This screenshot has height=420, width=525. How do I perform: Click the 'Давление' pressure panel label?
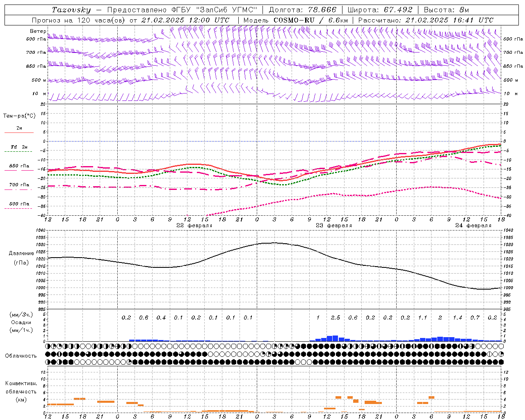pyautogui.click(x=21, y=253)
